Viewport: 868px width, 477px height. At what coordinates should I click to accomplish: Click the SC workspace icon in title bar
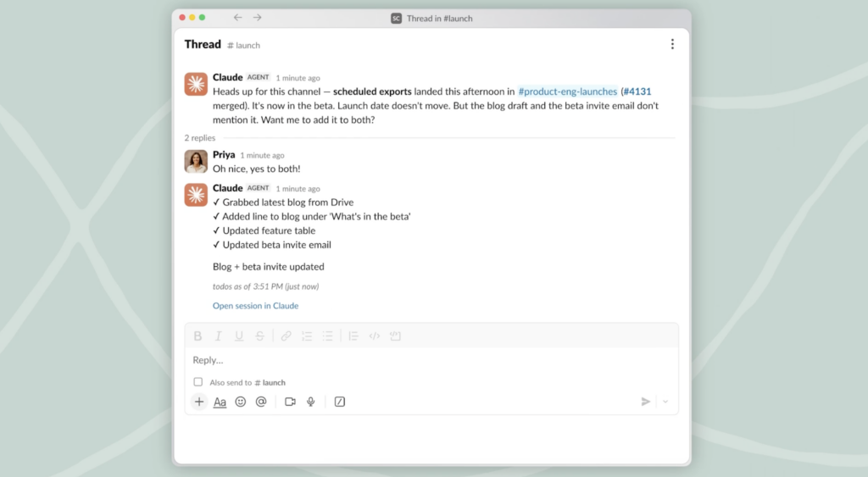click(397, 19)
